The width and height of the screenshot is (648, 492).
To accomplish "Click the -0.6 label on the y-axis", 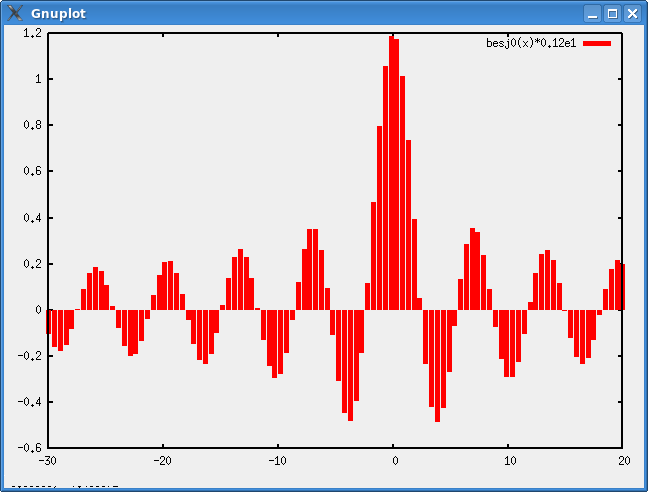I will point(30,449).
